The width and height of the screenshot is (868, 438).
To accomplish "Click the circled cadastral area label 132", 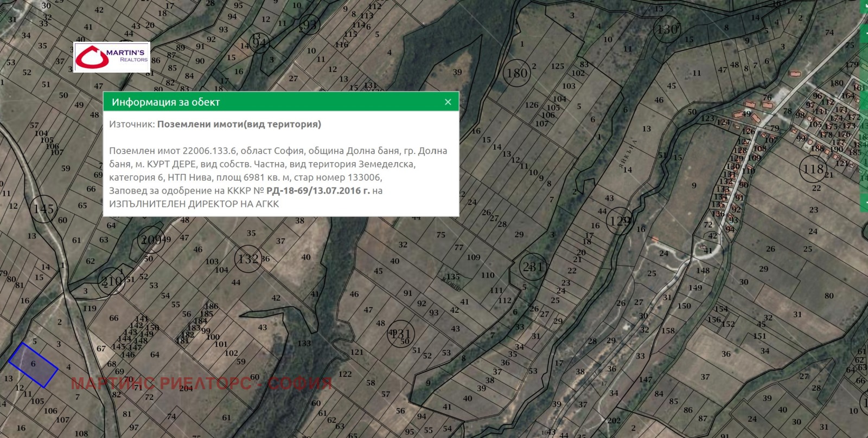I will 248,259.
